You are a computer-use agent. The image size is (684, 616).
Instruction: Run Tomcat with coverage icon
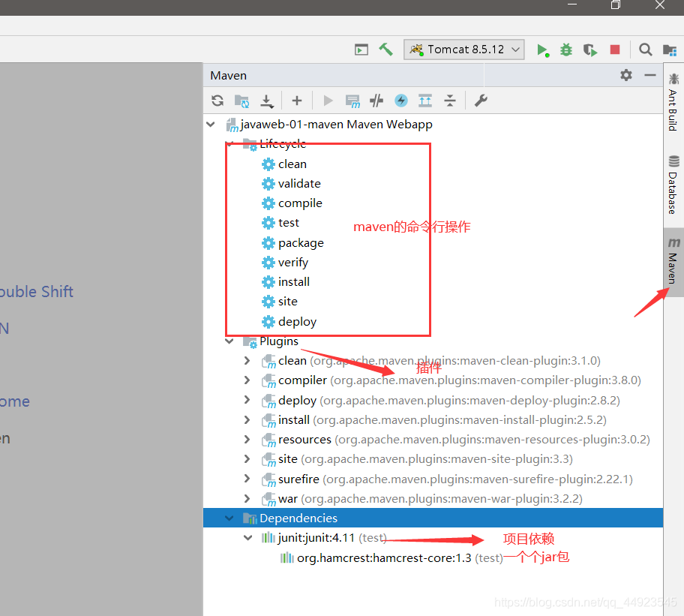coord(589,50)
